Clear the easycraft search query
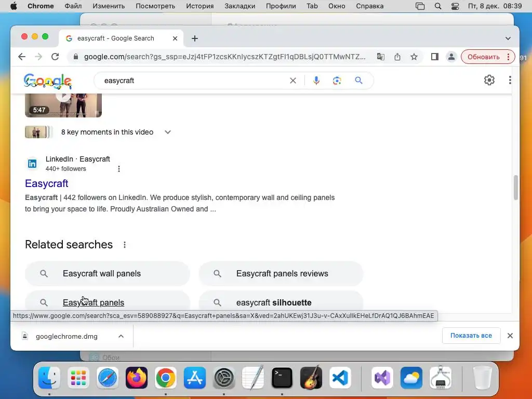532x399 pixels. click(x=293, y=81)
